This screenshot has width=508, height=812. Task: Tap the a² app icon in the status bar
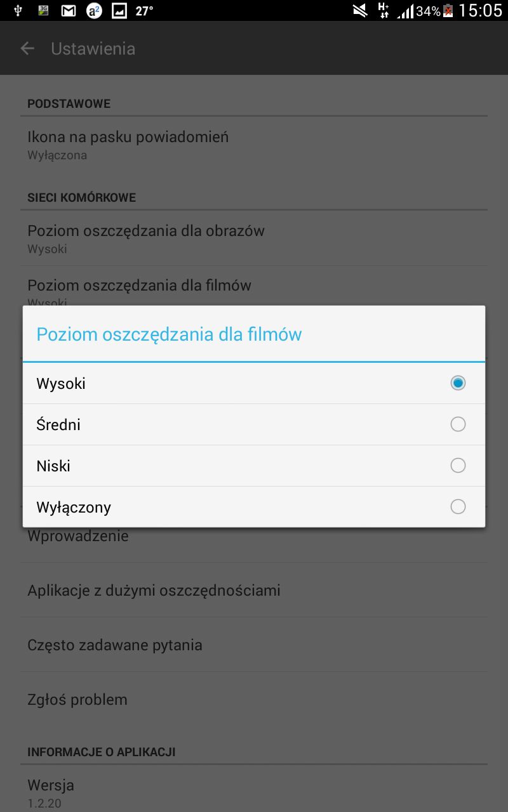coord(94,10)
